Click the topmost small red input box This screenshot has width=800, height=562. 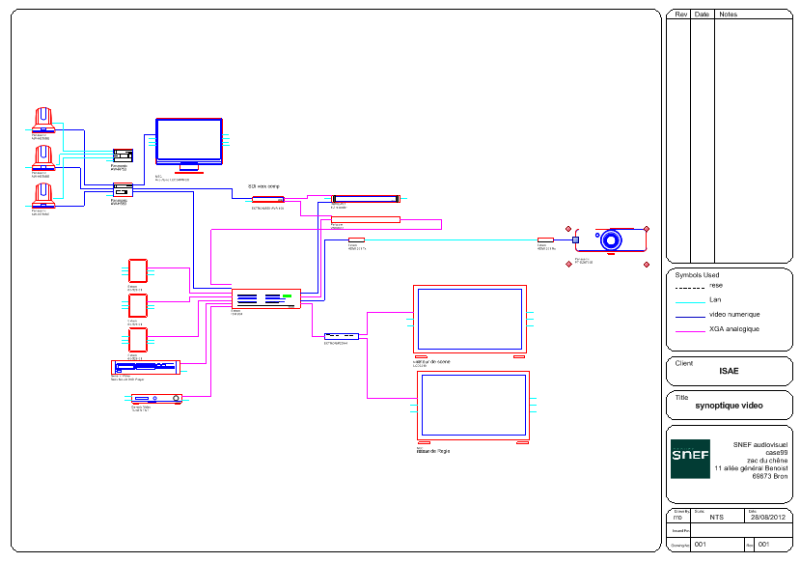pyautogui.click(x=138, y=271)
